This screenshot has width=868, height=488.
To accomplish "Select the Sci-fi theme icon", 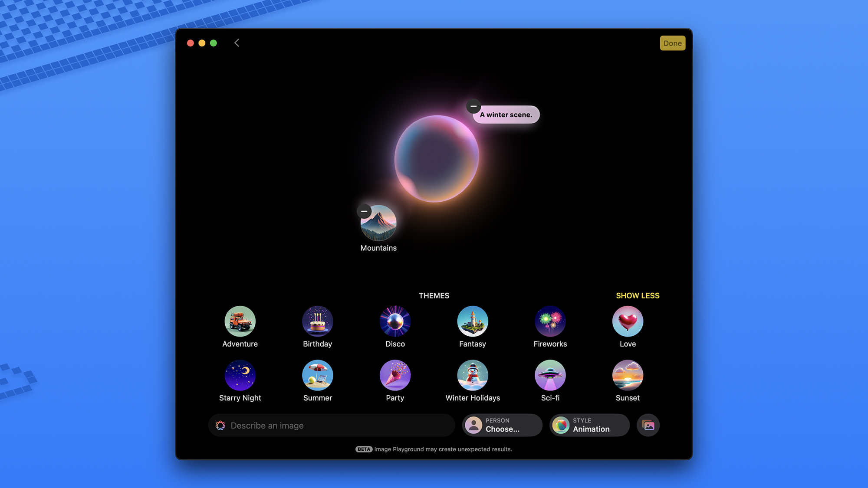I will tap(550, 375).
